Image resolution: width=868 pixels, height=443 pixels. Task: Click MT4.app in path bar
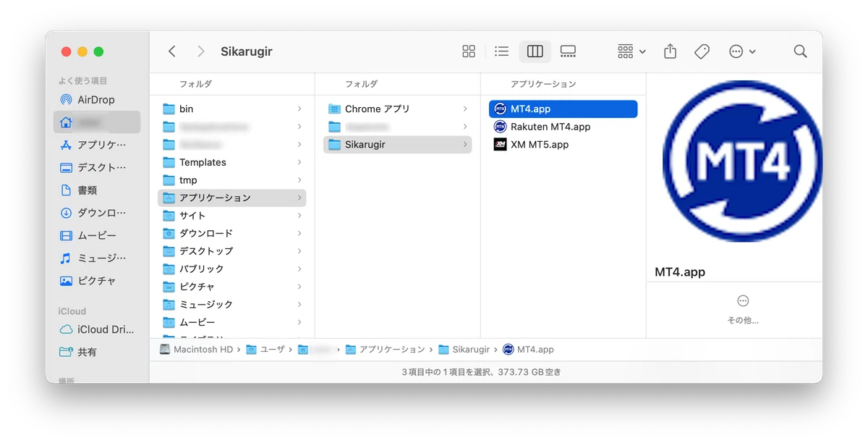[528, 350]
